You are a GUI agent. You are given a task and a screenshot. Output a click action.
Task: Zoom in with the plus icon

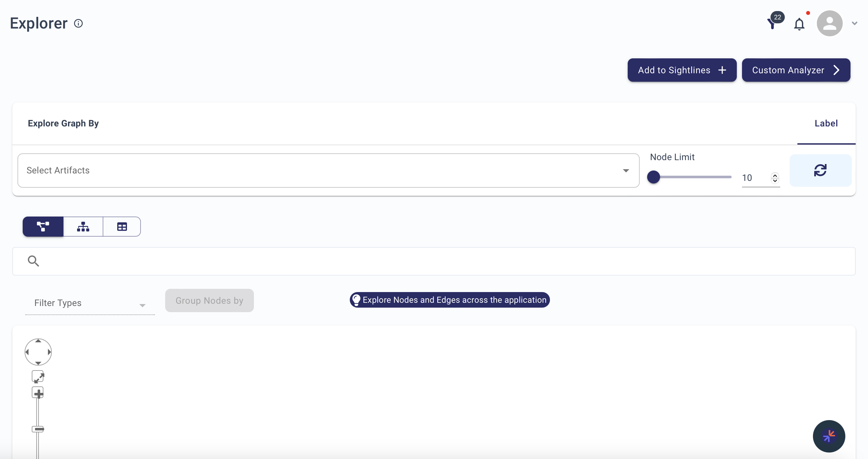click(38, 393)
